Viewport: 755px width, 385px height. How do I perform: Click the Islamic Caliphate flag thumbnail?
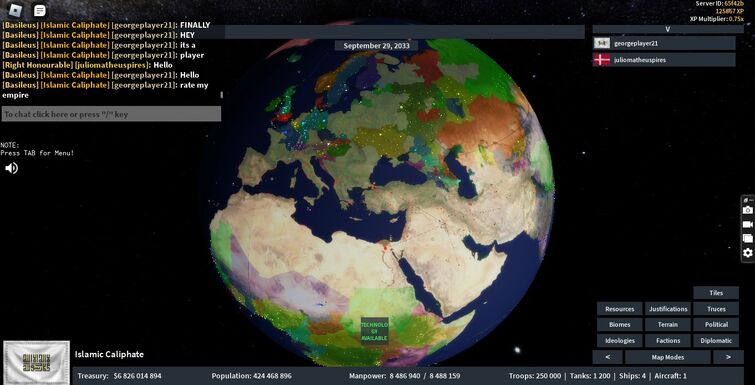click(x=37, y=362)
